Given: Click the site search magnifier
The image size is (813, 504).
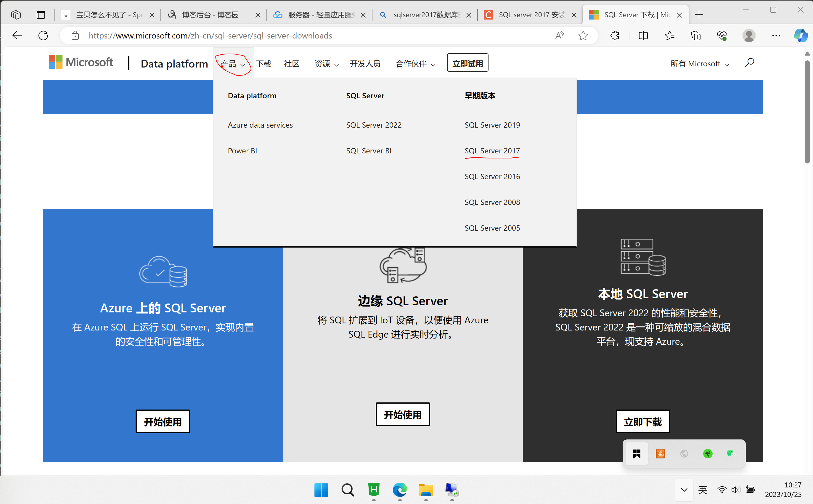Looking at the screenshot, I should coord(749,63).
